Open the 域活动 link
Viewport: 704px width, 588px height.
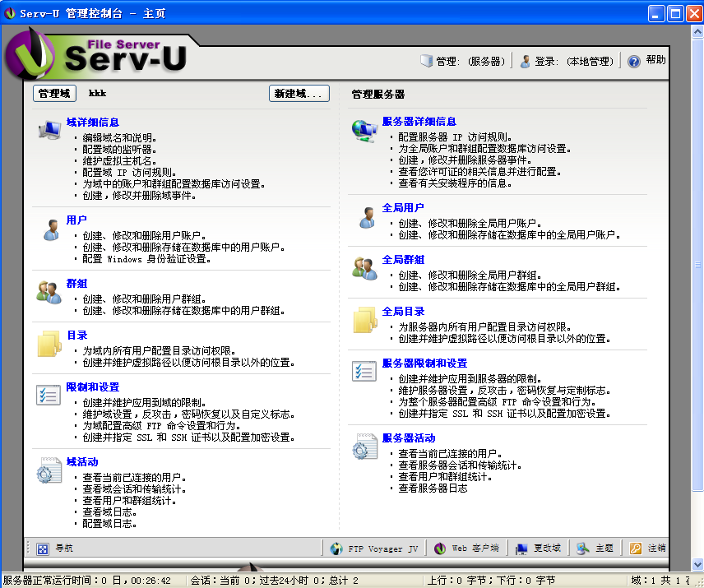81,462
